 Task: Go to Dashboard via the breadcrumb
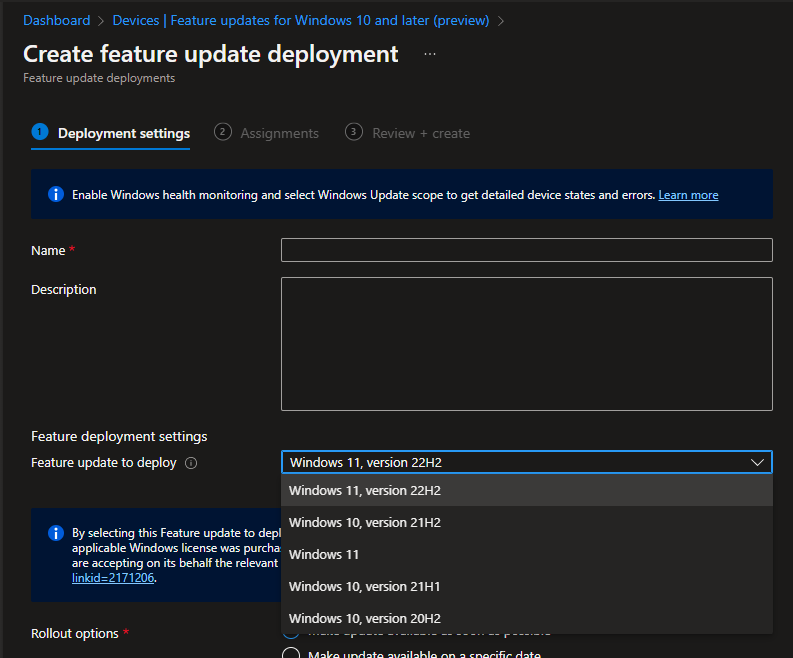pos(56,20)
